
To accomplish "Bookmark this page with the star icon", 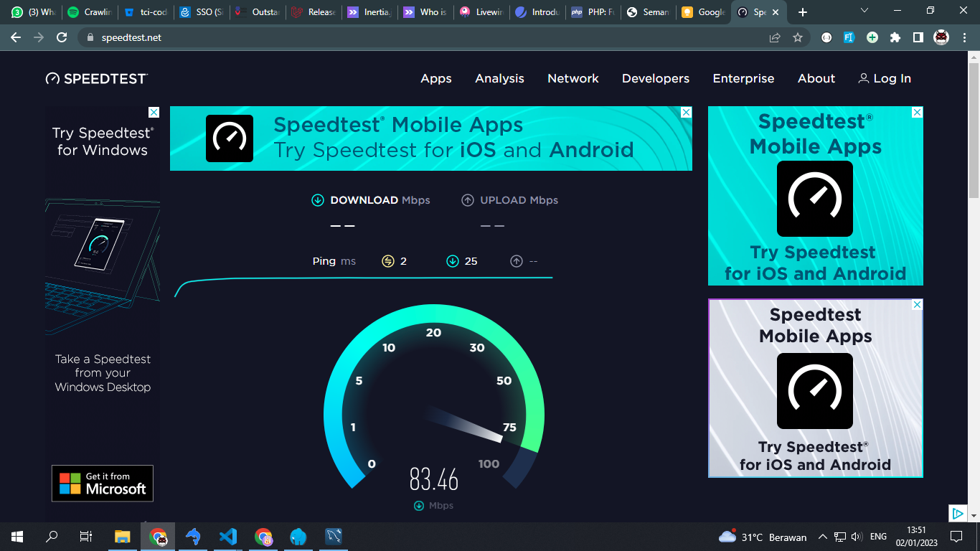I will pyautogui.click(x=798, y=37).
